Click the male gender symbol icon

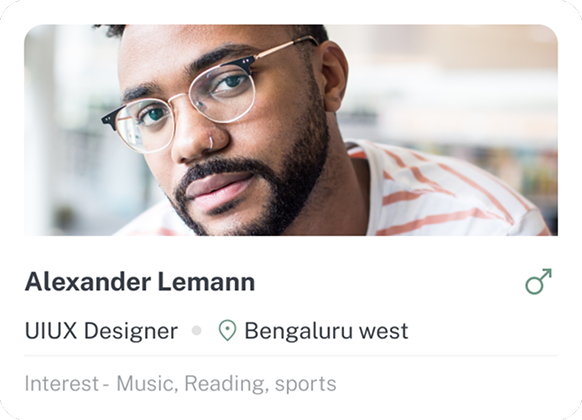(539, 282)
